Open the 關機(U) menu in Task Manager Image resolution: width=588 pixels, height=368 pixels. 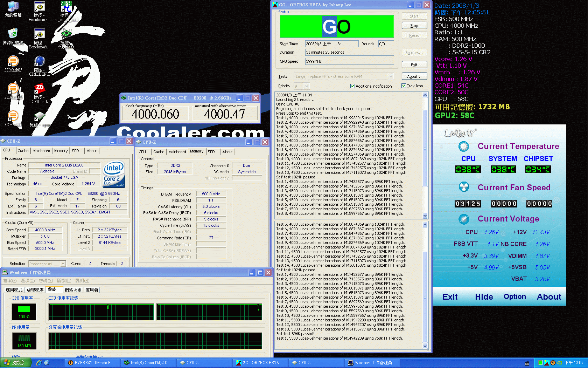(x=64, y=281)
